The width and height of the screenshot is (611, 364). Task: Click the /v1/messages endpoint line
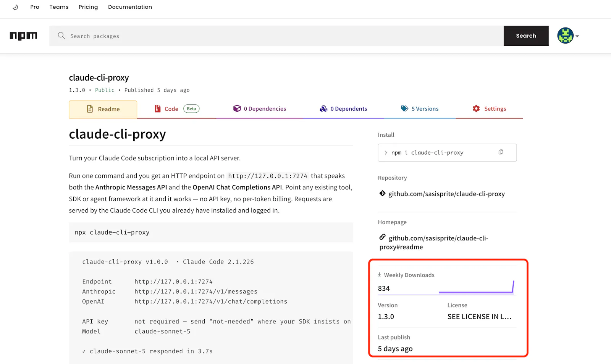[196, 291]
